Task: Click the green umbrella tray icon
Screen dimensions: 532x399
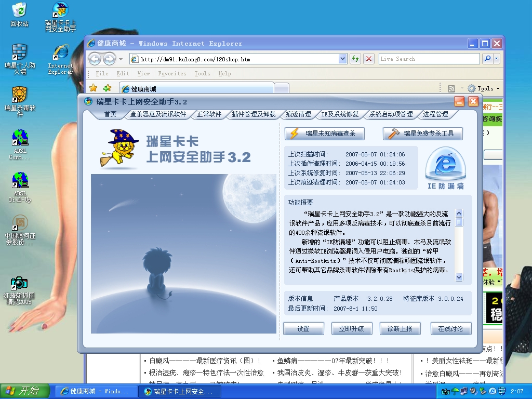Action: pos(455,392)
